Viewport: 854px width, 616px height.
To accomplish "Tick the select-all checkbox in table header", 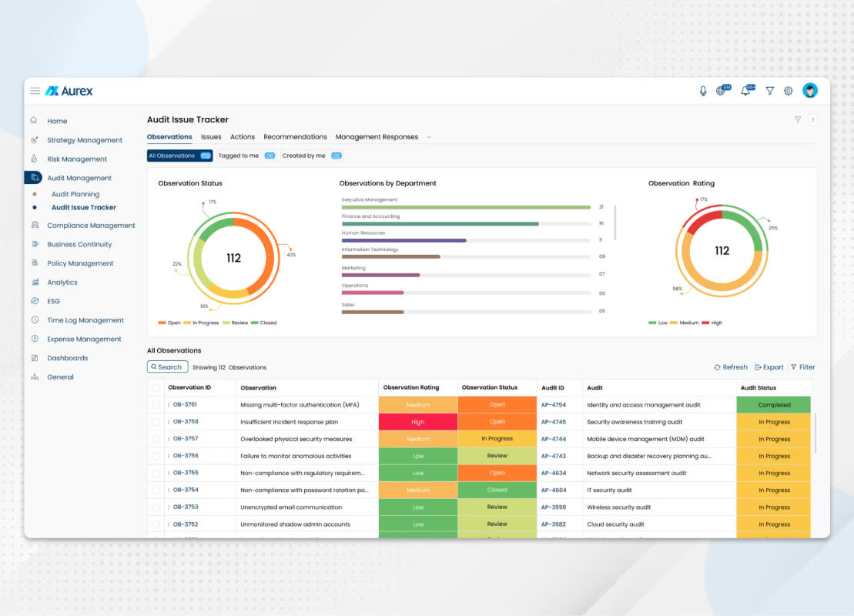I will (156, 388).
